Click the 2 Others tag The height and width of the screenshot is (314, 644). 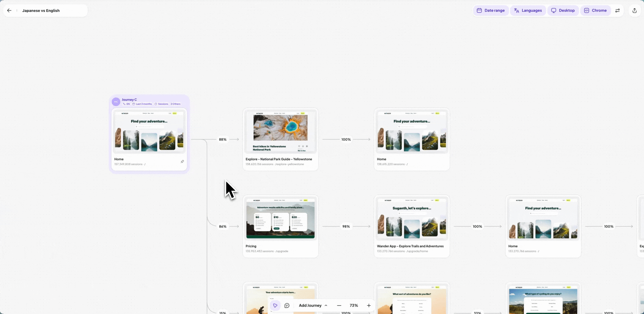point(176,104)
